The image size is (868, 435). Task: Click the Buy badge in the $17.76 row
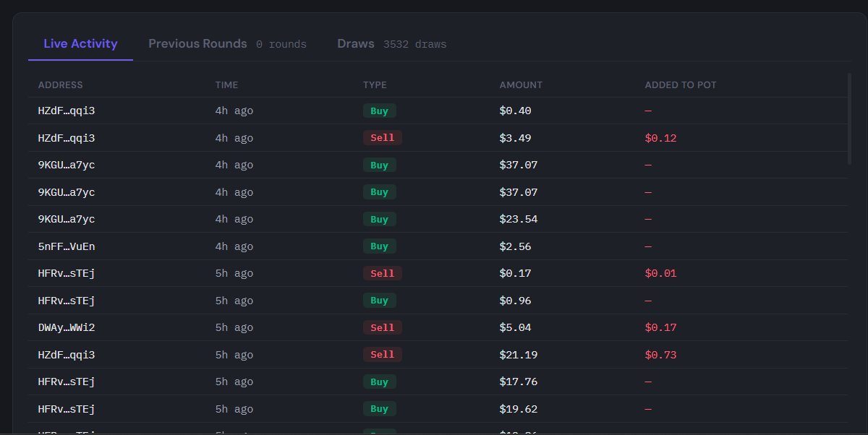pyautogui.click(x=380, y=382)
